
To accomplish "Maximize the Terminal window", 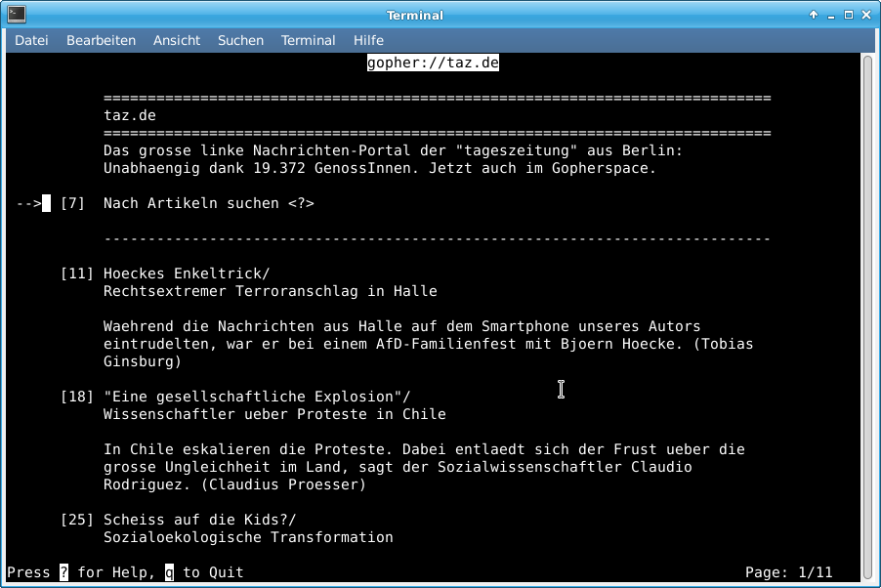I will pyautogui.click(x=849, y=15).
